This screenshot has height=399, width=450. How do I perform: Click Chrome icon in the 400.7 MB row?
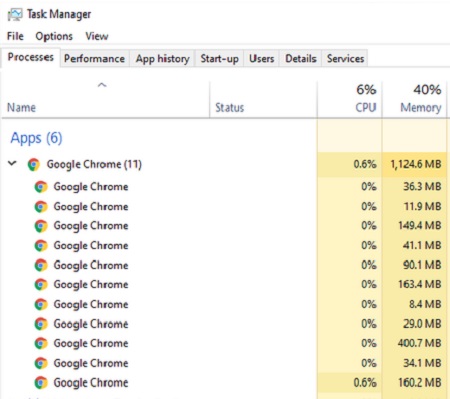click(x=41, y=343)
